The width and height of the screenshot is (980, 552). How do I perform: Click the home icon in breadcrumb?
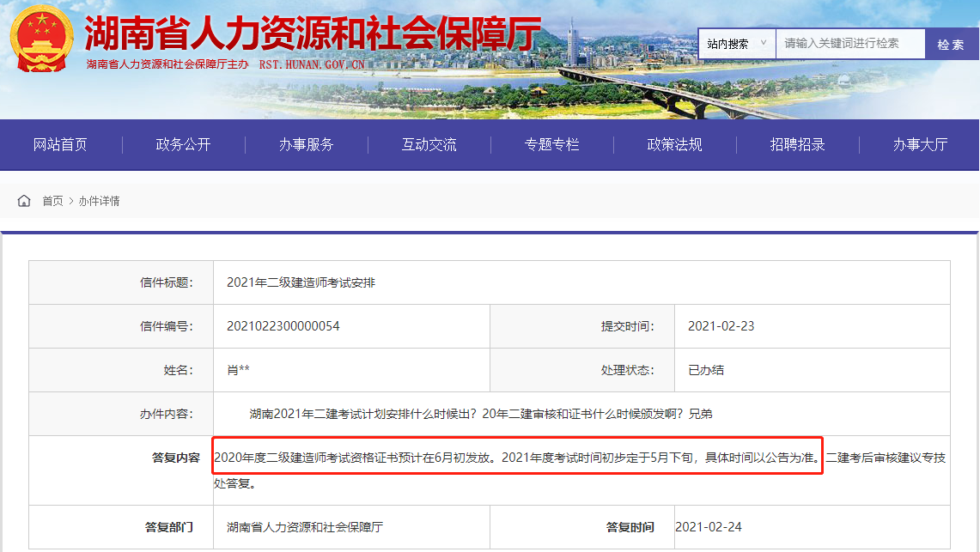[x=24, y=200]
